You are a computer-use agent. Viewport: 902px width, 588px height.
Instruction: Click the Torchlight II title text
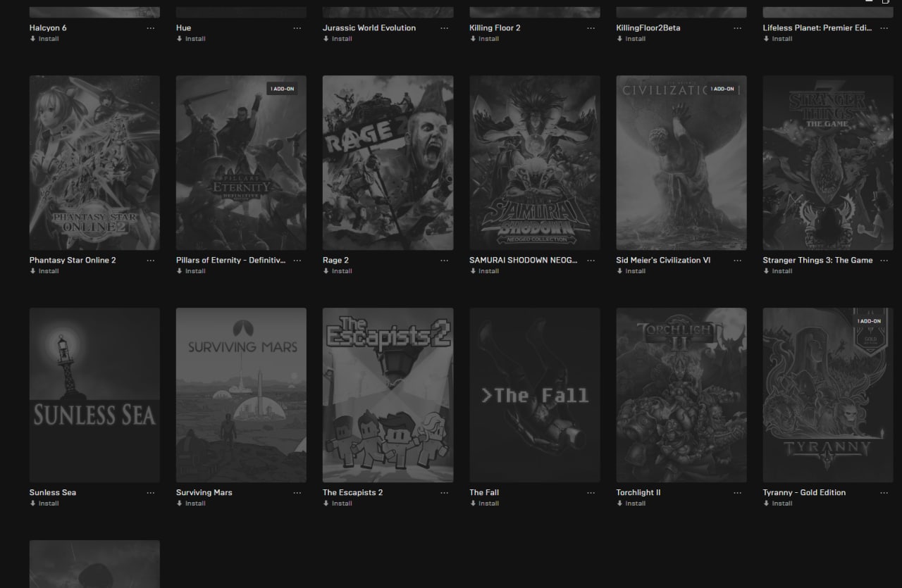[x=638, y=493]
